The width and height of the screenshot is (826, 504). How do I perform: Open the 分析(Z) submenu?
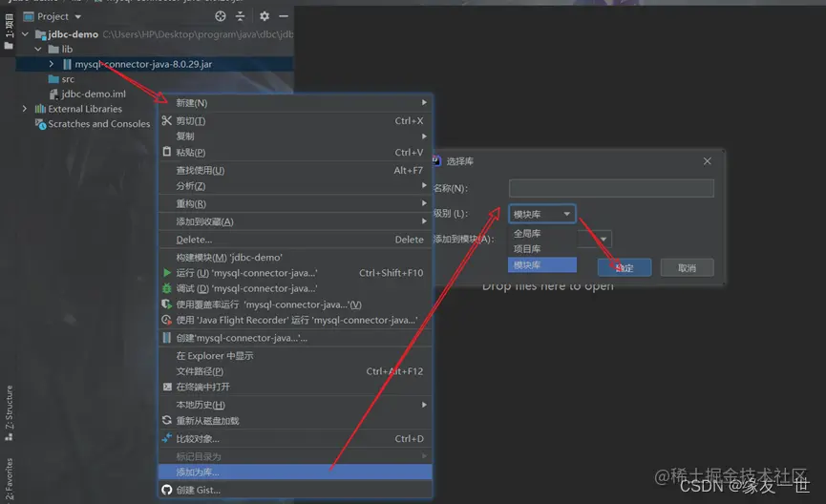295,186
